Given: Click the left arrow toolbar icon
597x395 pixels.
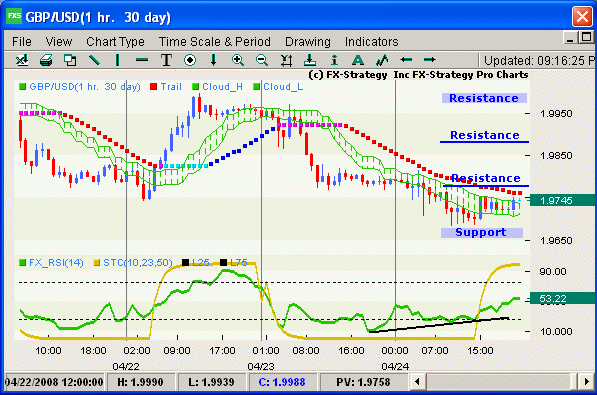Looking at the screenshot, I should point(406,59).
